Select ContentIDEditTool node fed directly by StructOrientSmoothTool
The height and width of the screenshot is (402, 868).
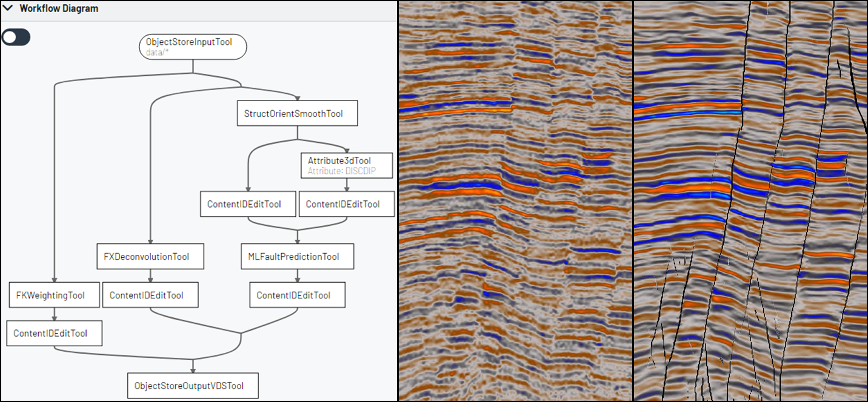click(248, 204)
